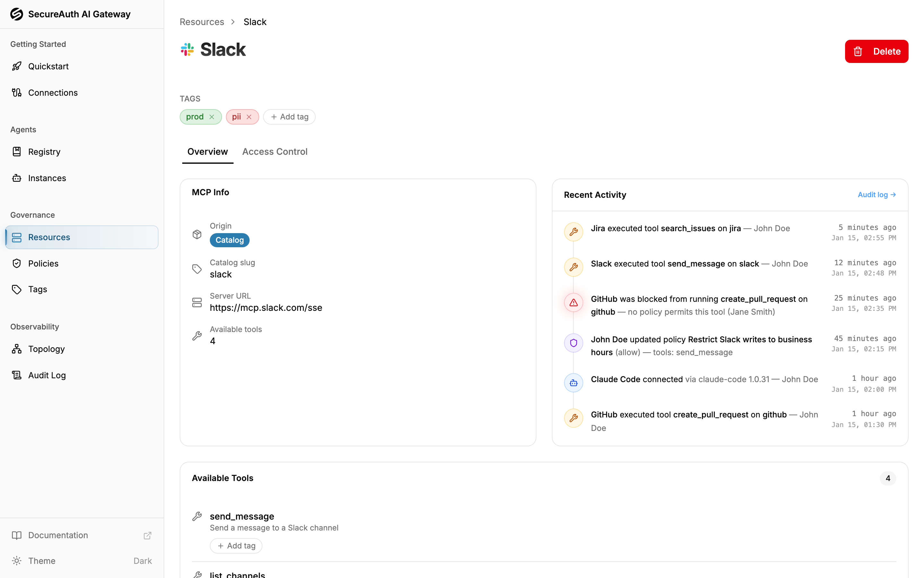Click the wrench icon for GitHub executed create_pull_request

(574, 418)
